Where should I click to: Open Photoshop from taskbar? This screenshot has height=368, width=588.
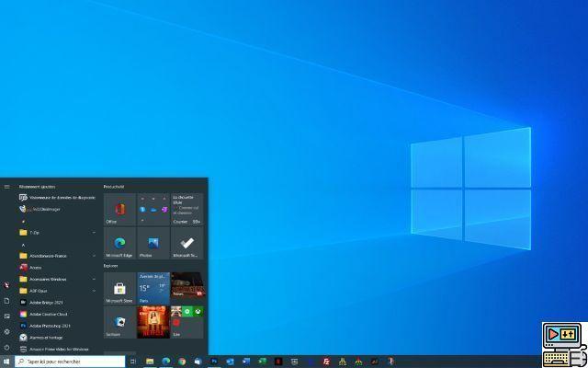point(214,362)
